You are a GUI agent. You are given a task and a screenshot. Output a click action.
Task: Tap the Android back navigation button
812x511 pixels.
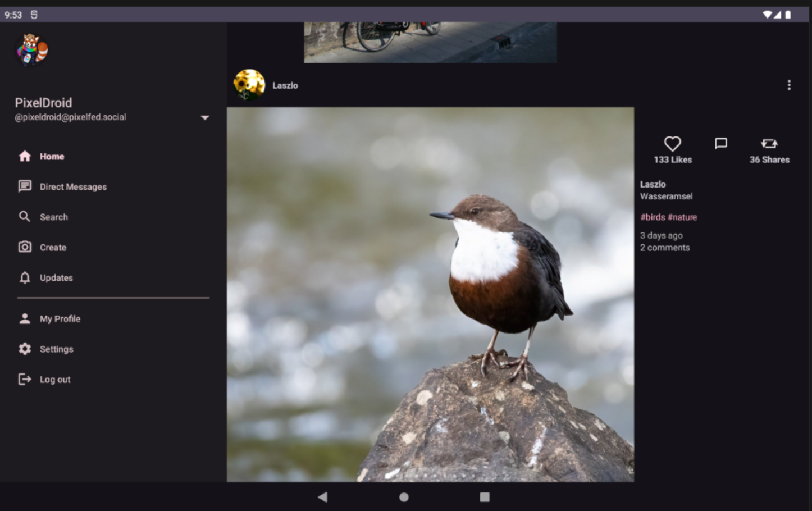pos(322,497)
